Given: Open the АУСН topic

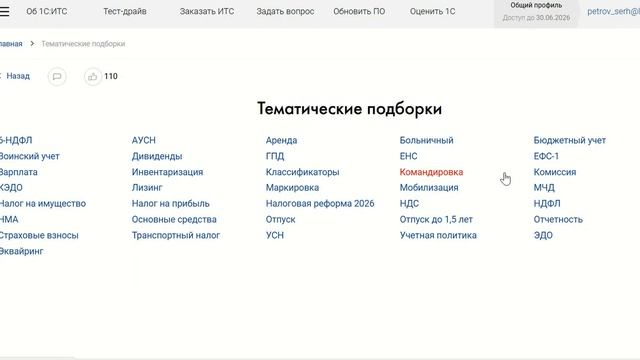Looking at the screenshot, I should point(144,140).
